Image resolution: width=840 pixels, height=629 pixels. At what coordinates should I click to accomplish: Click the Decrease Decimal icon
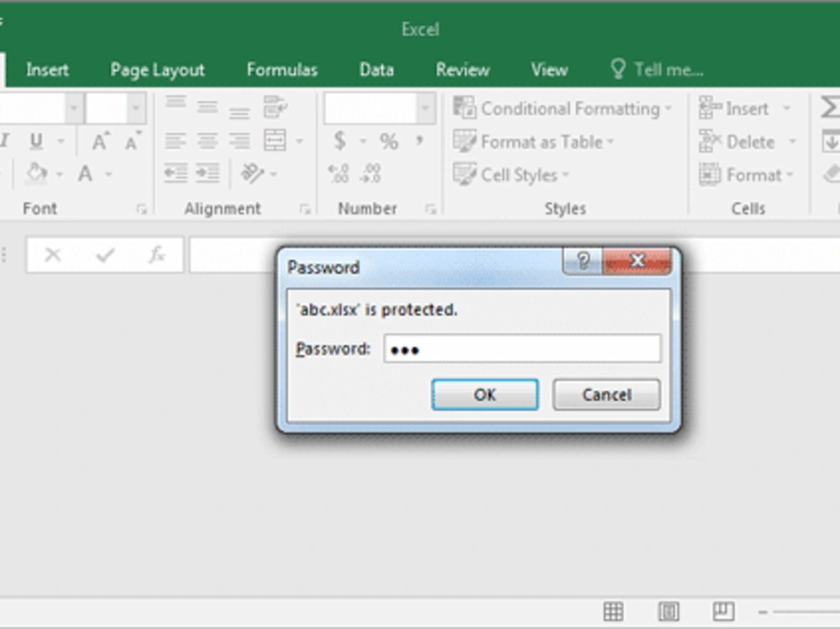tap(370, 174)
